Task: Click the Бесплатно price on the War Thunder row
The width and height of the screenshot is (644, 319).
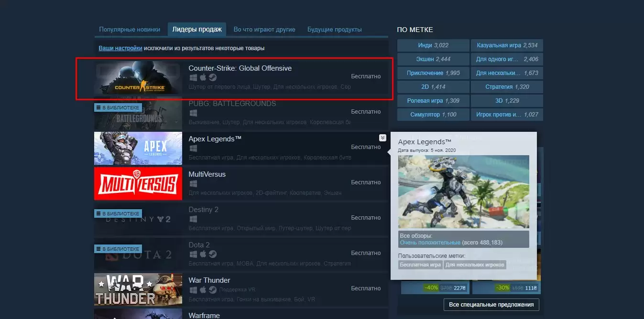Action: point(366,288)
